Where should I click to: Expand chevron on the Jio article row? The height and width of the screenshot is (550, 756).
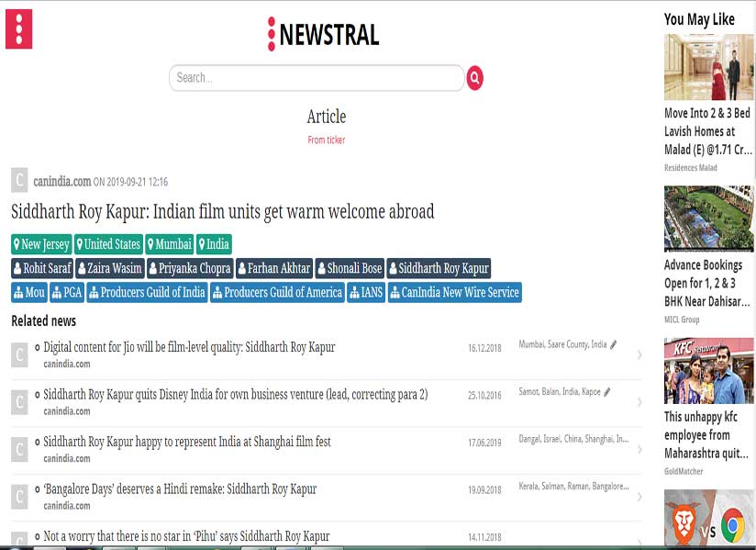coord(639,355)
